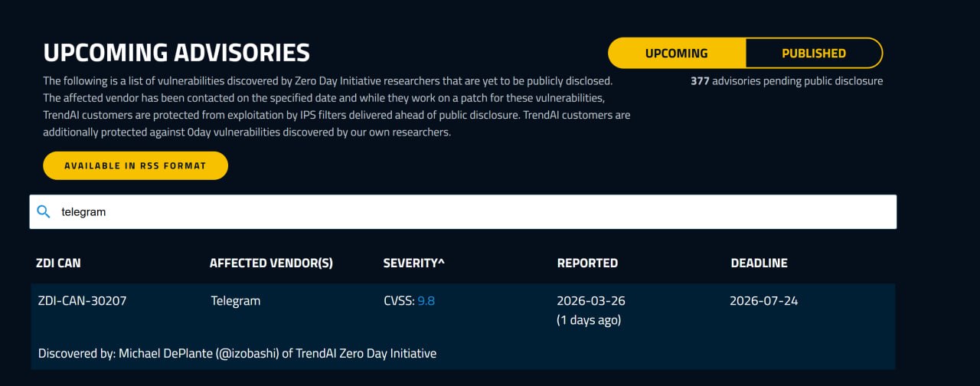Sort by the Reported column header

click(x=587, y=263)
